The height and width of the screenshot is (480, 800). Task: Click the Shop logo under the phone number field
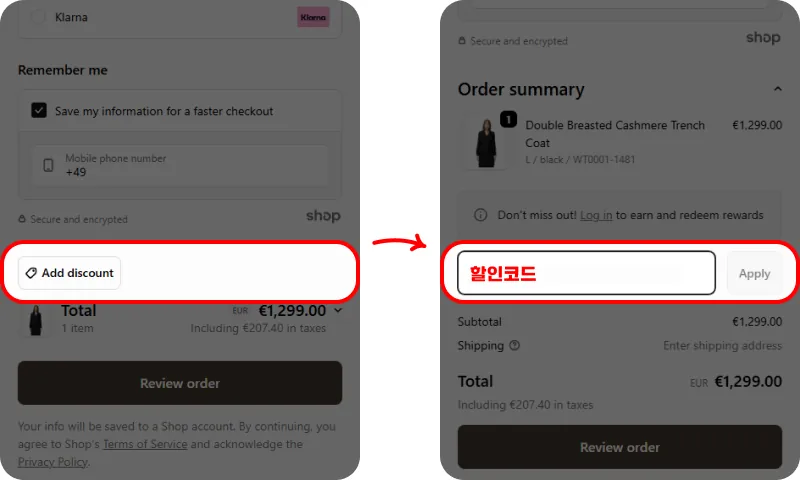323,216
